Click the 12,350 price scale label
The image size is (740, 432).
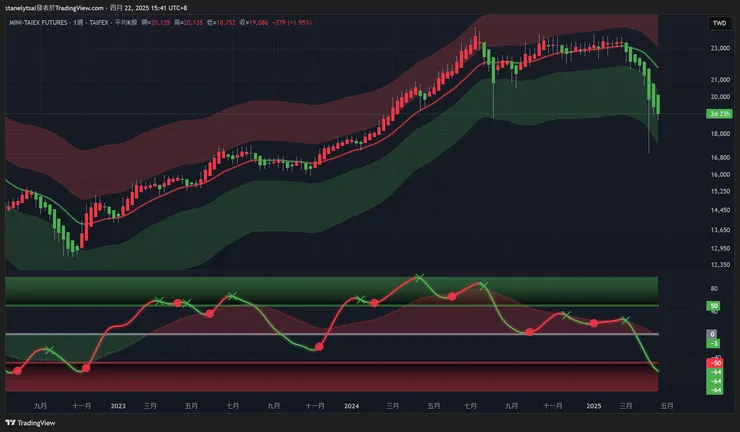click(720, 265)
